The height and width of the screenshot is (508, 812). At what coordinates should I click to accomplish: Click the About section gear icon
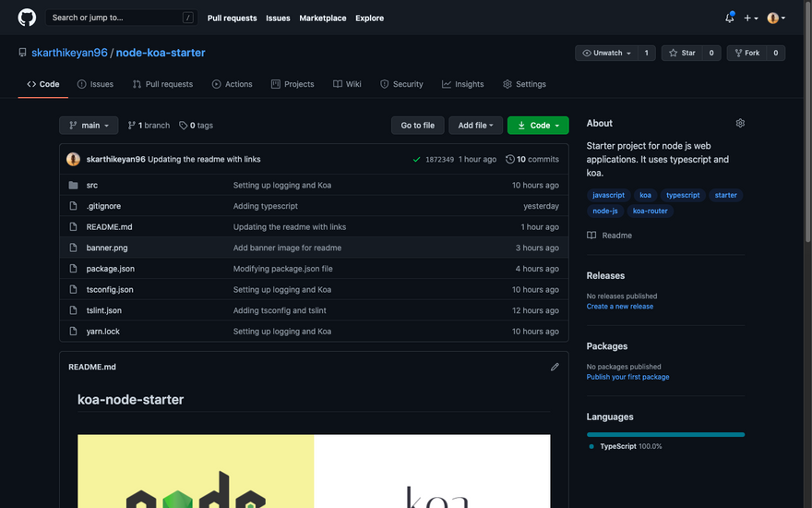tap(740, 123)
